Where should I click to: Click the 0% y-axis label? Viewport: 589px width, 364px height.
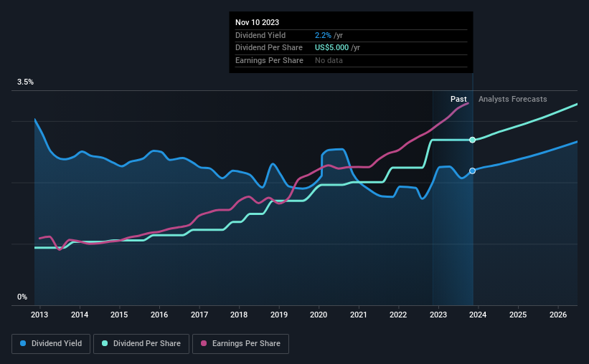(x=22, y=297)
